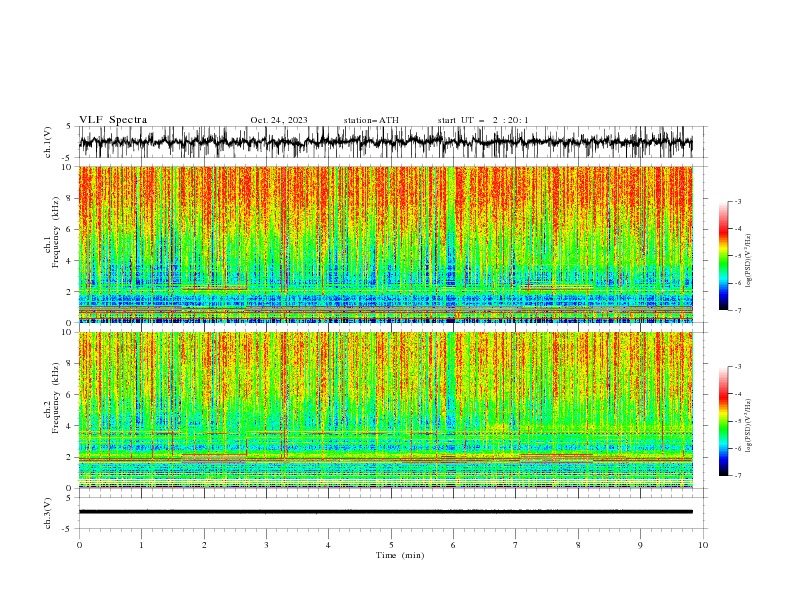Click the 'station=ATH' label
The width and height of the screenshot is (792, 612).
point(371,120)
